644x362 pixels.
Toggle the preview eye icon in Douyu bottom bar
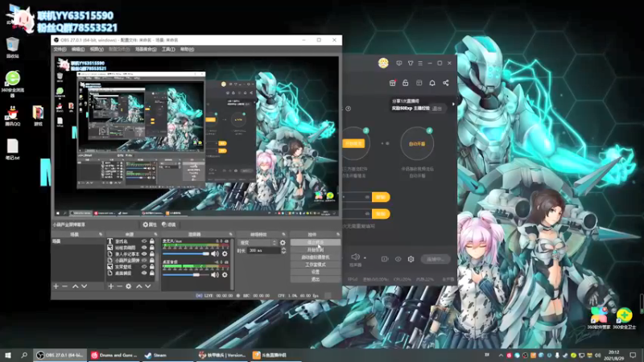(398, 259)
